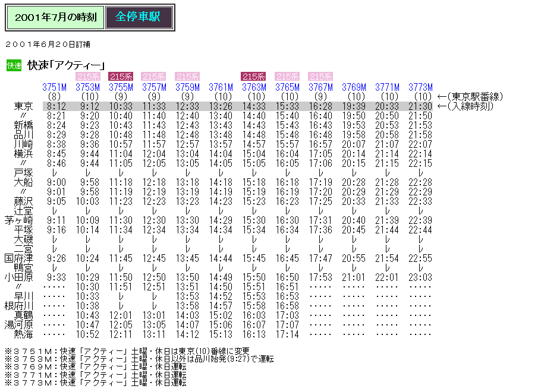Click the dark 215系 badge above 3763M
The image size is (541, 392).
click(254, 77)
